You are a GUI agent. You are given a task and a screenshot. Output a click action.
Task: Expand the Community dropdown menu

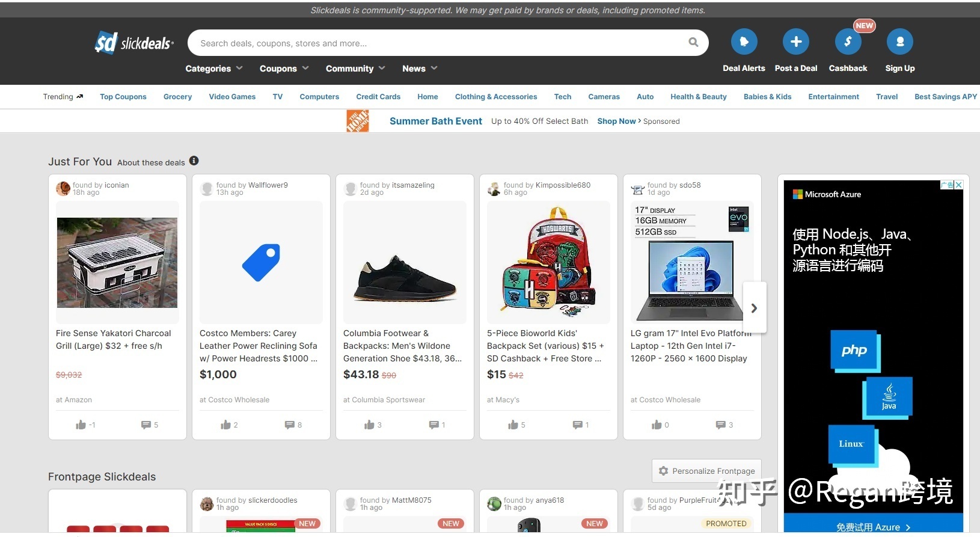tap(355, 69)
